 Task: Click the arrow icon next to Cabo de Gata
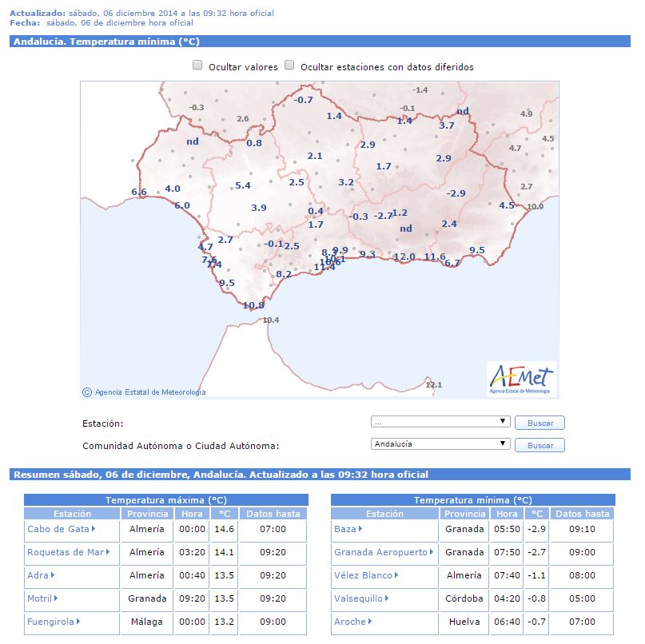[94, 529]
